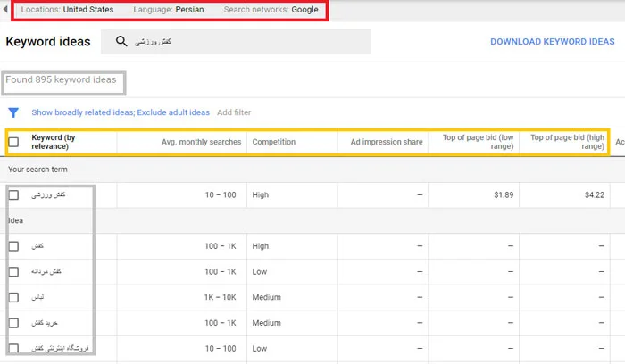Toggle the select-all checkbox in header
Image resolution: width=625 pixels, height=364 pixels.
[13, 142]
